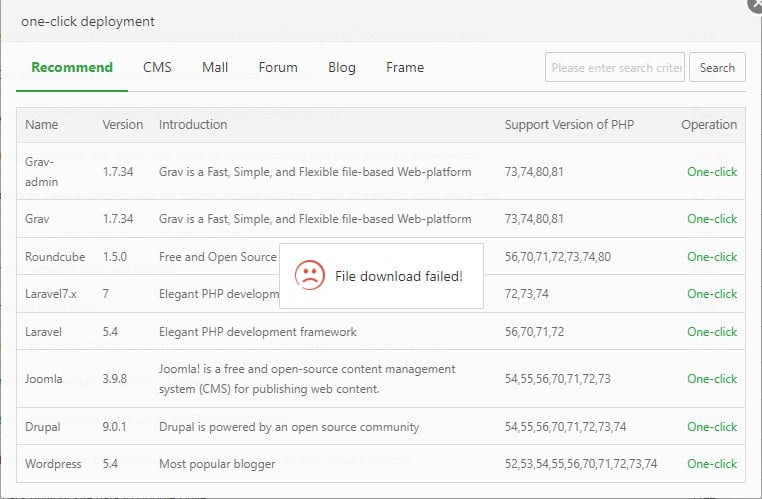Show the Frame tab
Screen dimensions: 762x499
(x=405, y=68)
